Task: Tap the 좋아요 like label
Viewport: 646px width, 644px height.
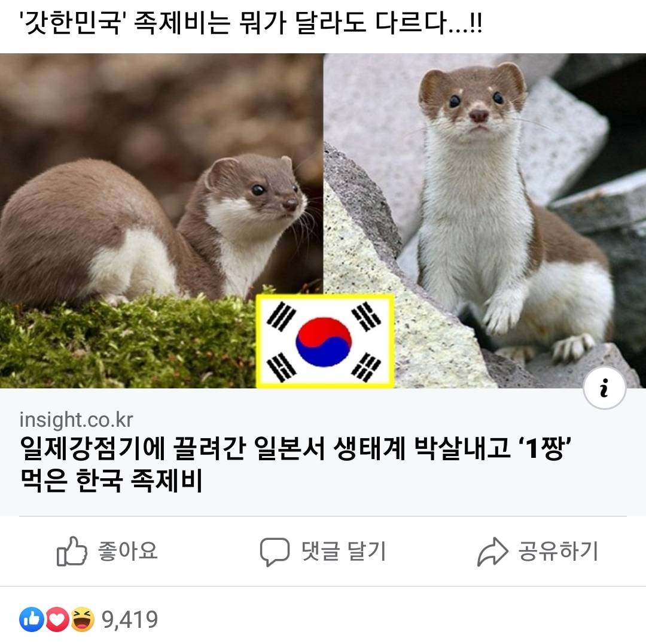Action: [128, 551]
